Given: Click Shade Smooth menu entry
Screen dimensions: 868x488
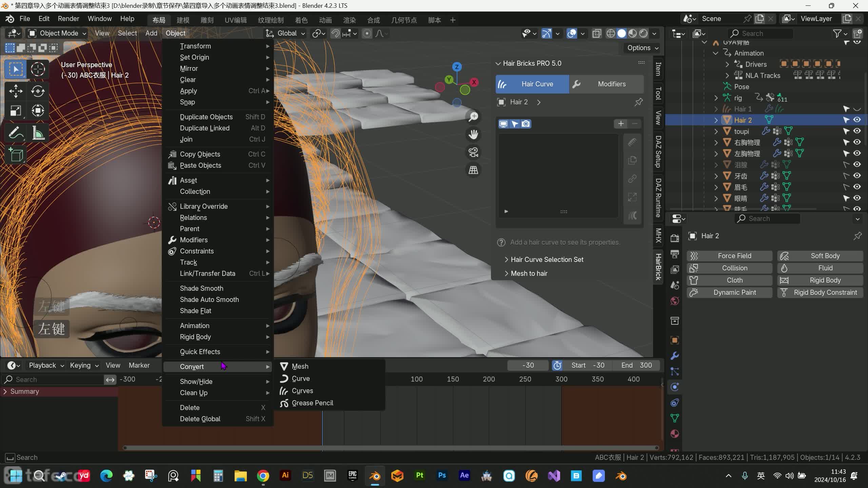Looking at the screenshot, I should (218, 288).
